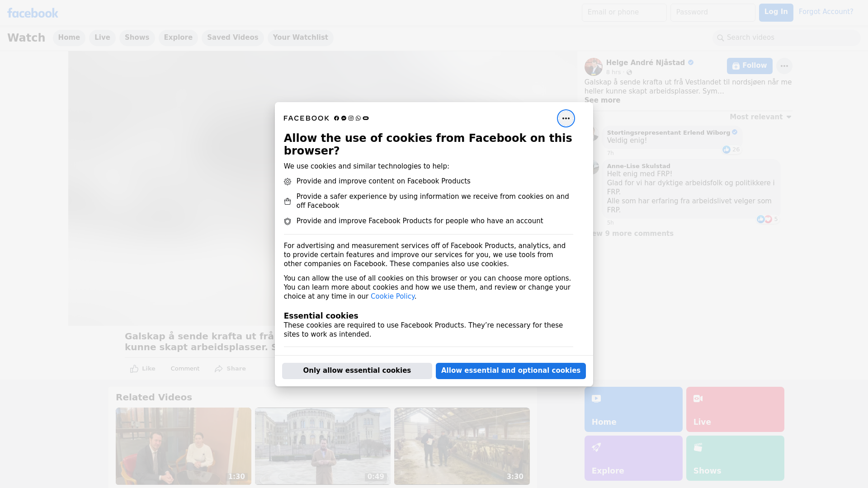Switch to the Saved Videos tab
Image resolution: width=868 pixels, height=488 pixels.
pos(232,38)
